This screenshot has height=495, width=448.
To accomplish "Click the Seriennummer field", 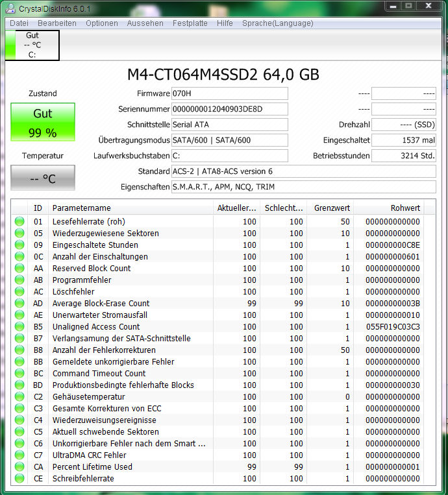I will click(230, 109).
